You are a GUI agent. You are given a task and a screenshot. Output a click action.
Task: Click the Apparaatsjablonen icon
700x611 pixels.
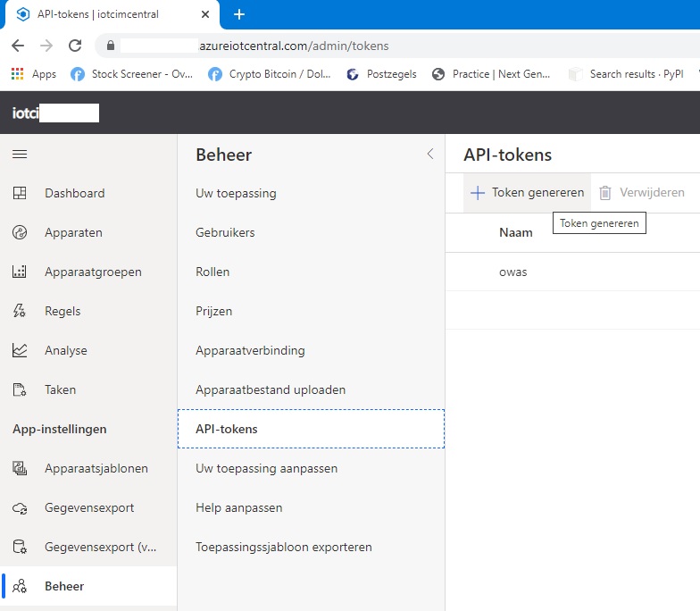click(20, 468)
